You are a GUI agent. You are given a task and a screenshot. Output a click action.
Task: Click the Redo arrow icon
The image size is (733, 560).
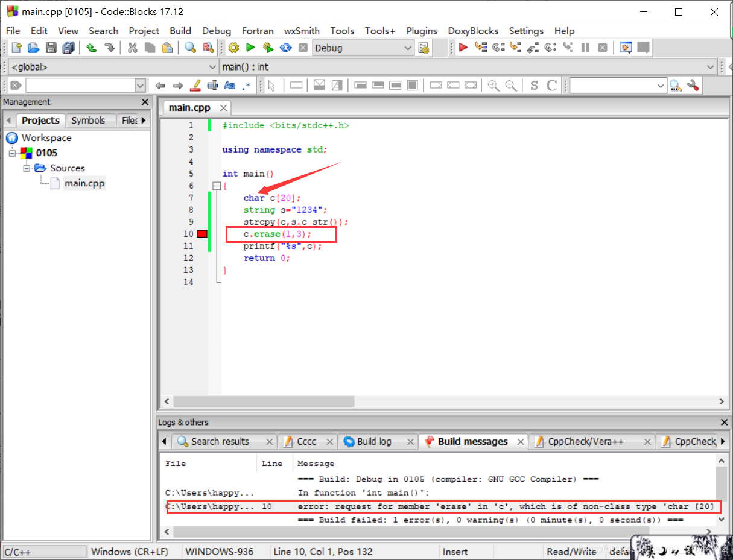(x=109, y=48)
